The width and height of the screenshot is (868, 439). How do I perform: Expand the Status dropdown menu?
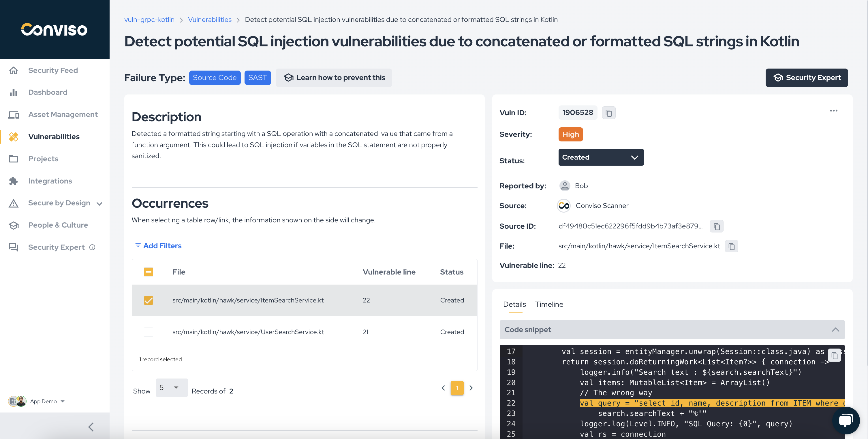pos(601,157)
